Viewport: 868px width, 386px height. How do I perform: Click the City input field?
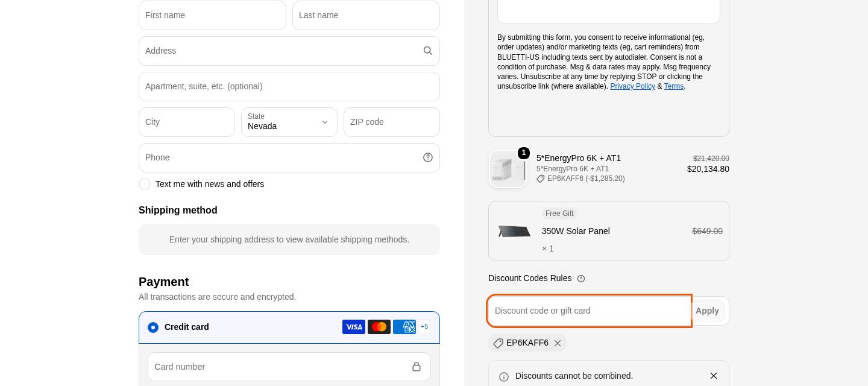click(187, 122)
